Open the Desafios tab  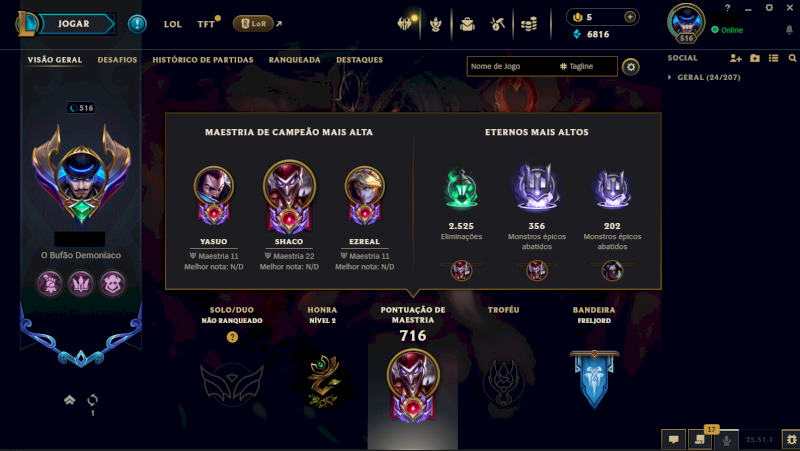point(117,60)
